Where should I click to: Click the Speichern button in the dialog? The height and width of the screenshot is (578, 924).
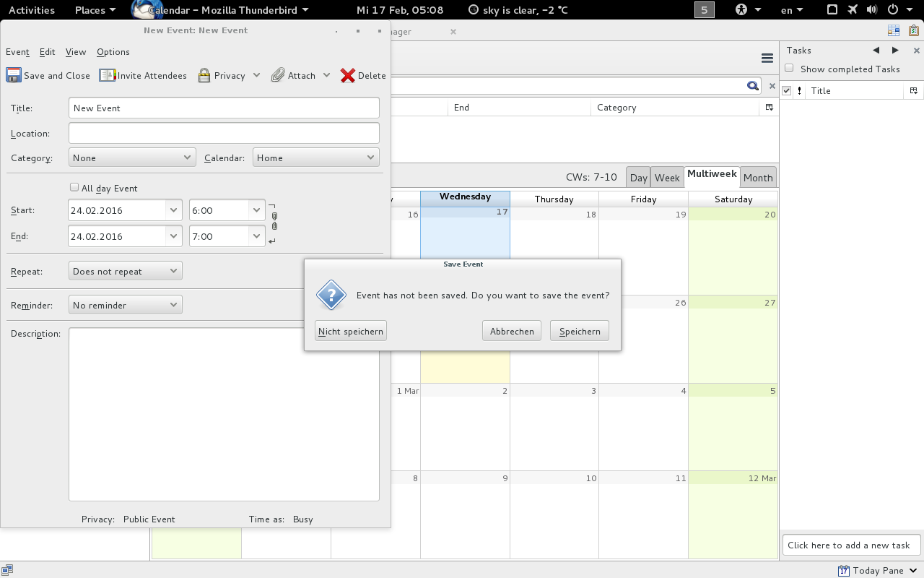pyautogui.click(x=580, y=331)
